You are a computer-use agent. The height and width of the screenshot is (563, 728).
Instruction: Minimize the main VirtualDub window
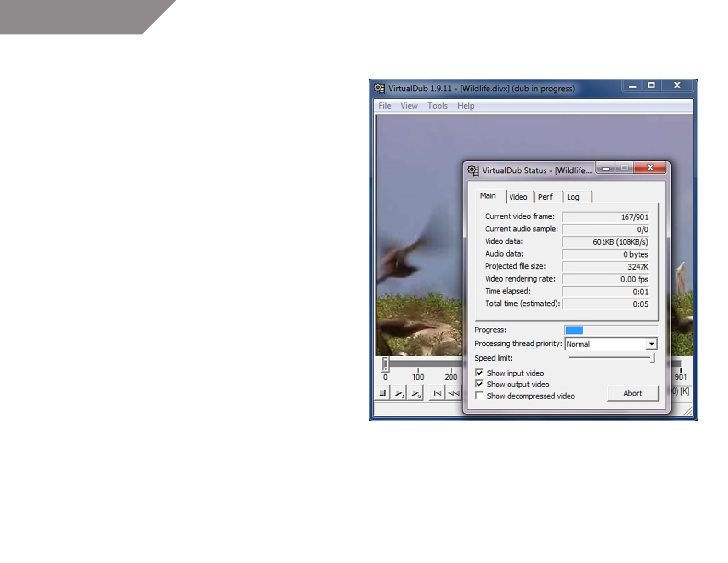tap(633, 86)
